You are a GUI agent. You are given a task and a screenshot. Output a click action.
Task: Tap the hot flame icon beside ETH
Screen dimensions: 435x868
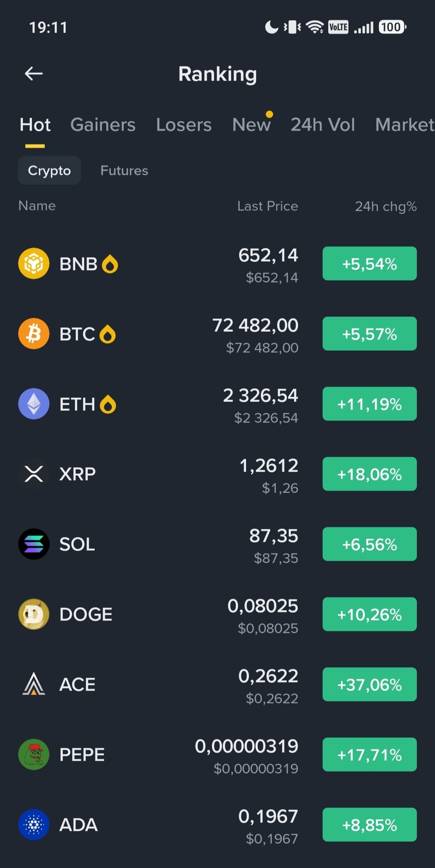pyautogui.click(x=108, y=404)
